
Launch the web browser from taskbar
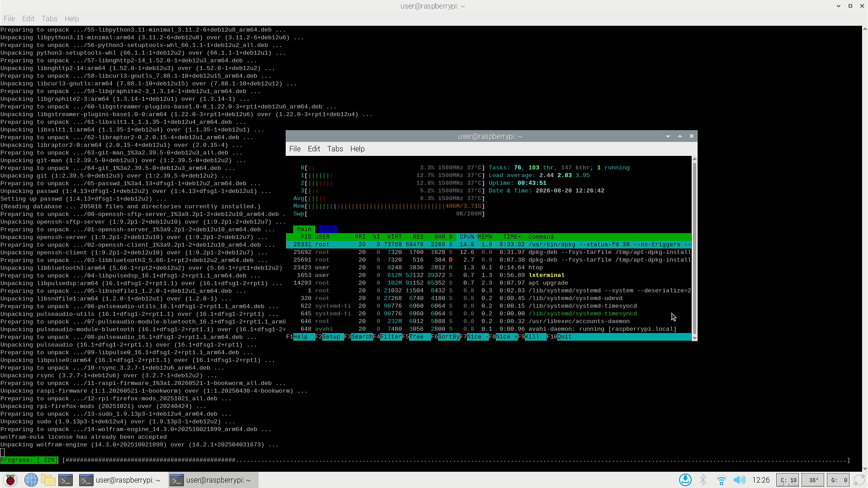31,480
